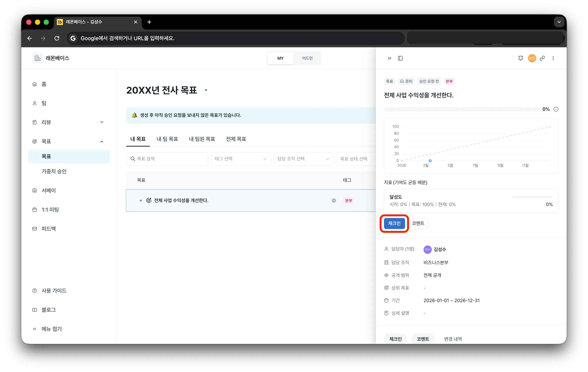
Task: Switch to 내 팀 목표 tab
Action: (167, 139)
